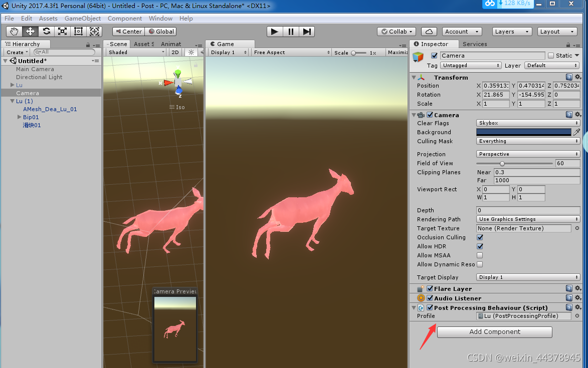
Task: Toggle Center pivot mode button
Action: click(129, 32)
